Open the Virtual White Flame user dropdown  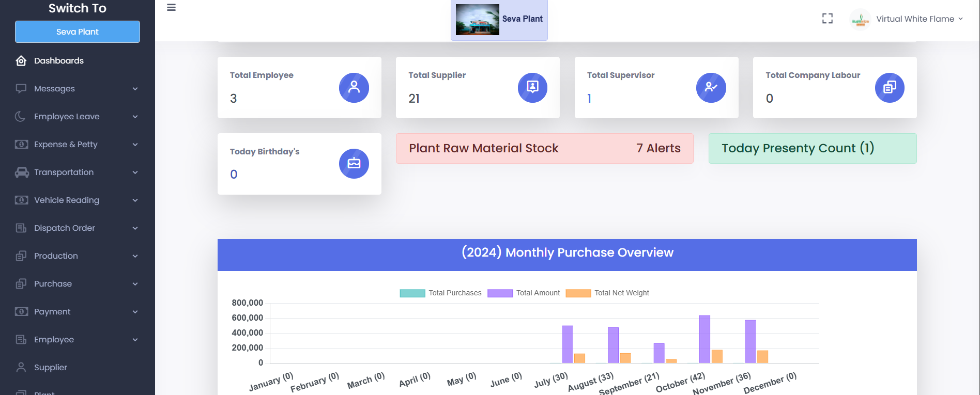[908, 19]
